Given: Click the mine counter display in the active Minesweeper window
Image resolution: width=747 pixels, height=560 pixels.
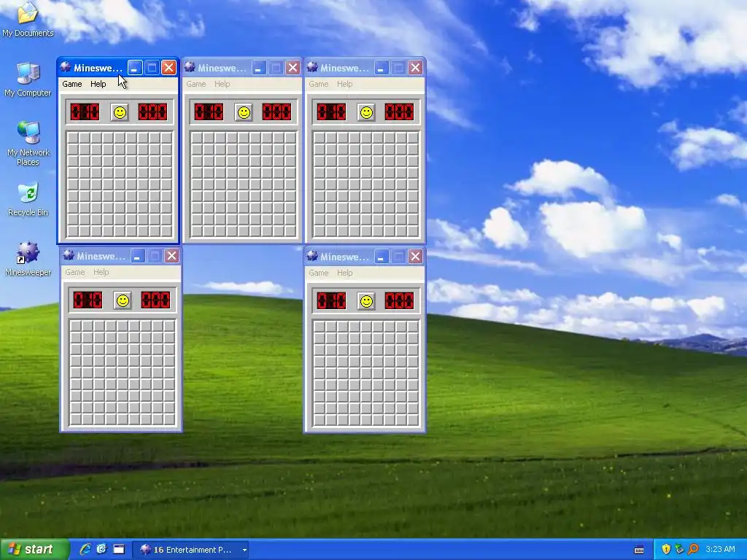Looking at the screenshot, I should point(85,112).
